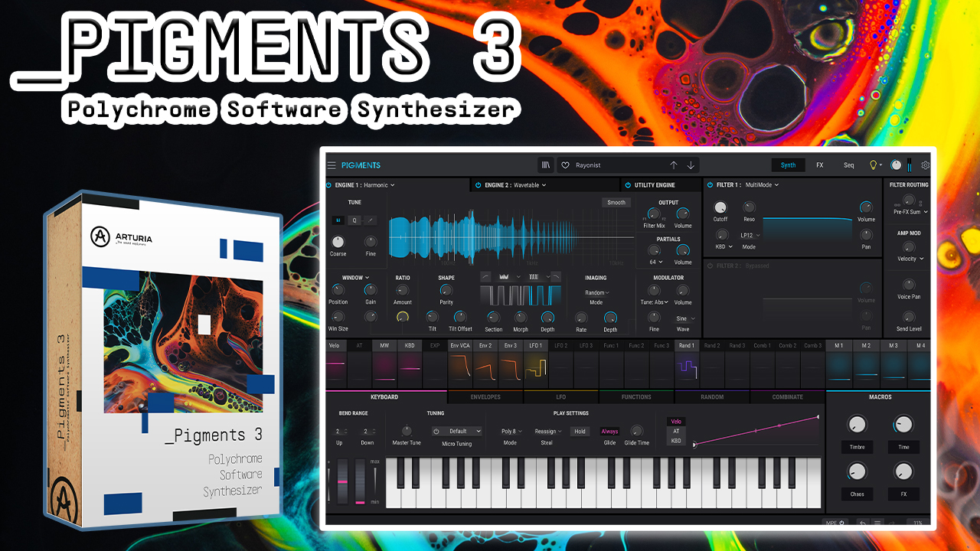Favorite the Rayonist preset with heart icon
Image resolution: width=980 pixels, height=551 pixels.
(565, 165)
